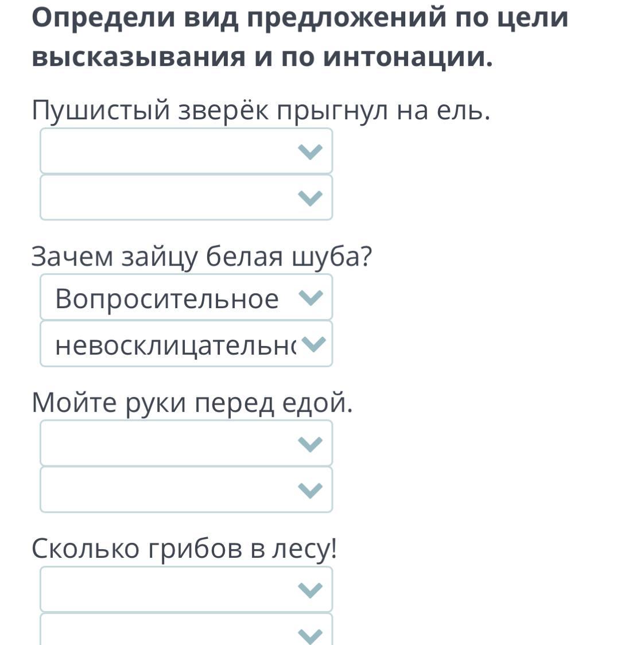Open the "Вопросительное" dropdown
This screenshot has width=644, height=645.
(186, 297)
